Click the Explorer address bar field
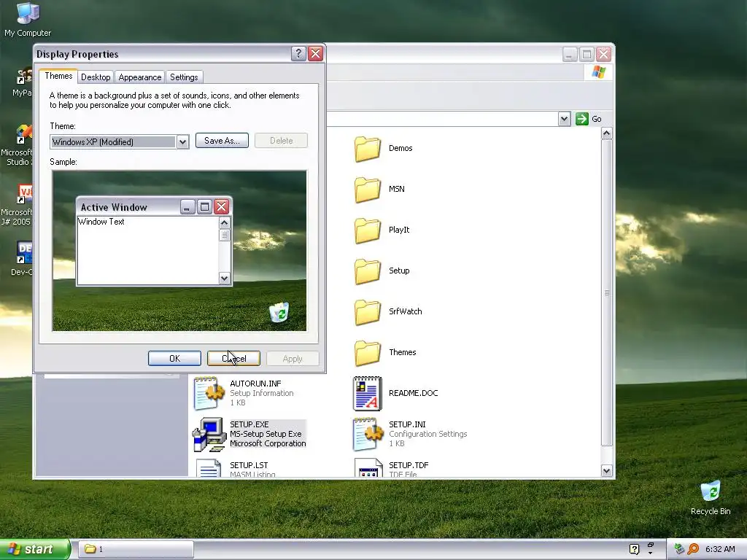Viewport: 747px width, 560px height. coord(442,119)
